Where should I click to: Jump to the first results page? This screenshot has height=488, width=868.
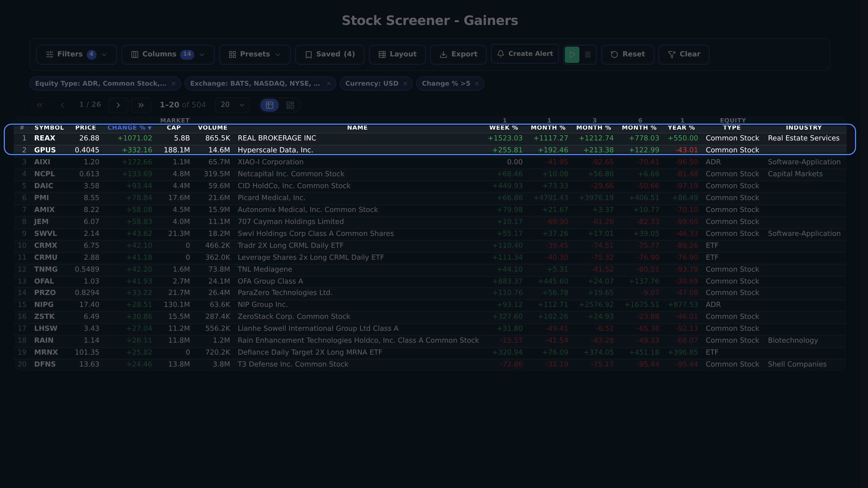(x=40, y=105)
